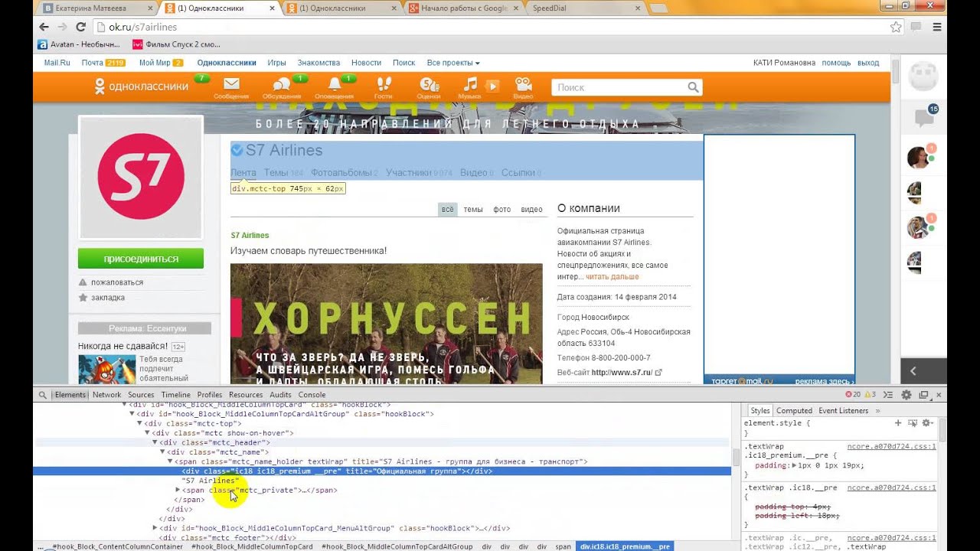Viewport: 980px width, 551px height.
Task: Click Avatan bookmark in bookmarks bar
Action: click(x=79, y=44)
